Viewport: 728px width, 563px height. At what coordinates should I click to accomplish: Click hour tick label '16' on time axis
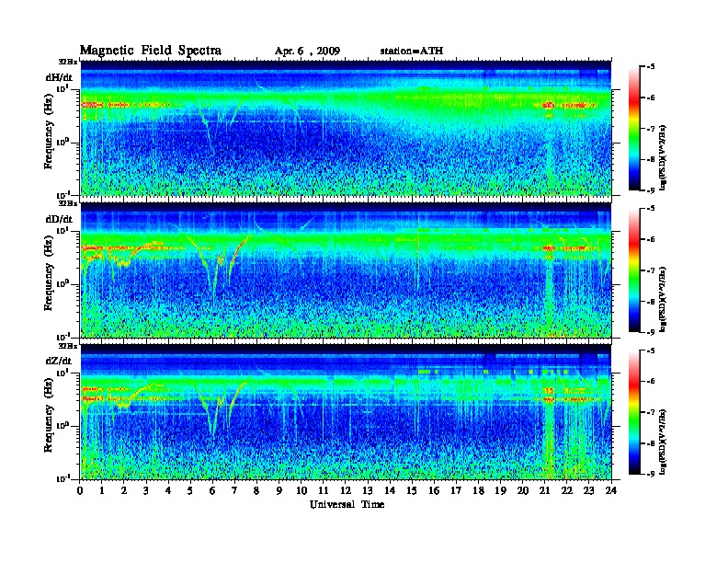[434, 490]
